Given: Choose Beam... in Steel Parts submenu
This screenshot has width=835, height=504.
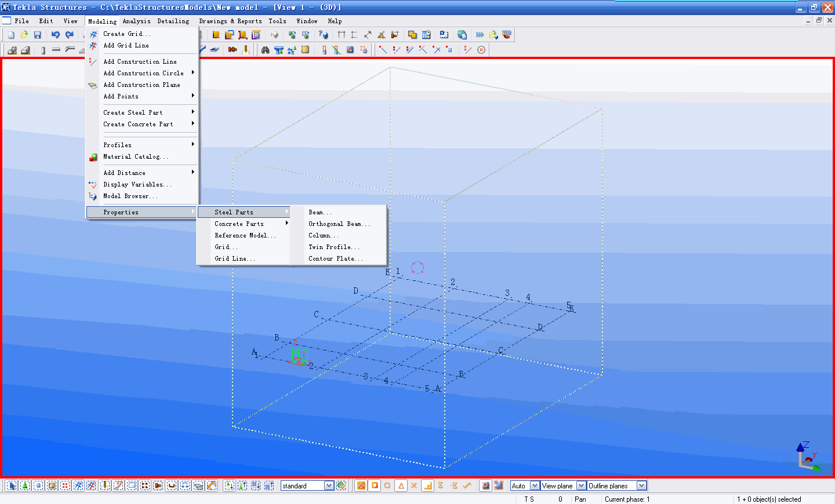Looking at the screenshot, I should coord(339,212).
